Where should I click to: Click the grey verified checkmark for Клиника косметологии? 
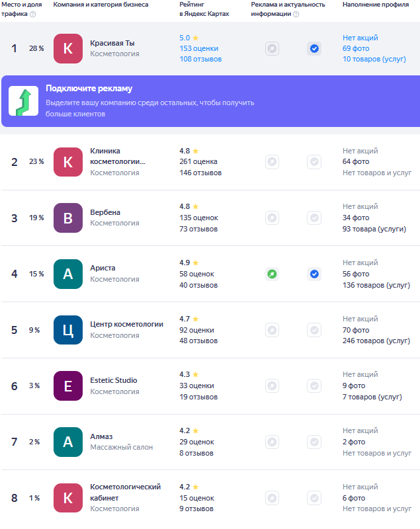[x=314, y=162]
